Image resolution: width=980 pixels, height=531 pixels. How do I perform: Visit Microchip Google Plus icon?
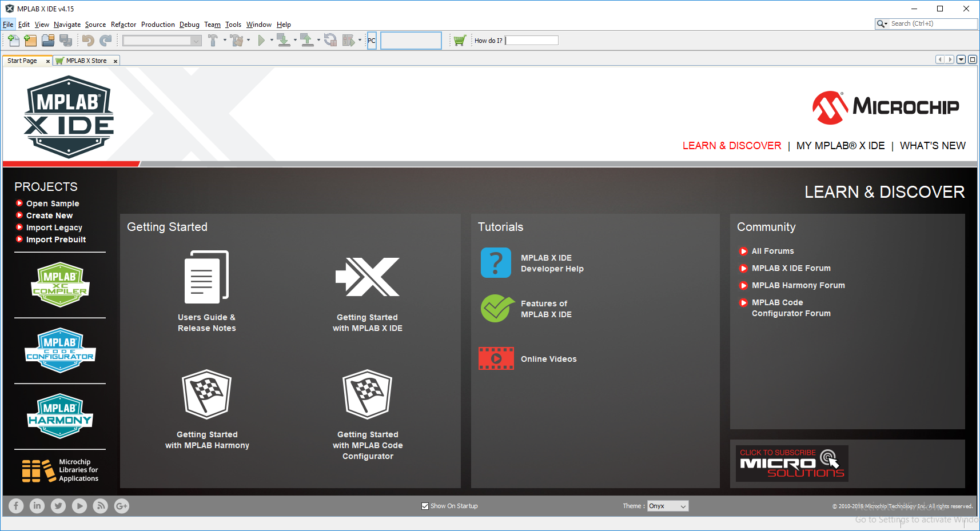122,506
